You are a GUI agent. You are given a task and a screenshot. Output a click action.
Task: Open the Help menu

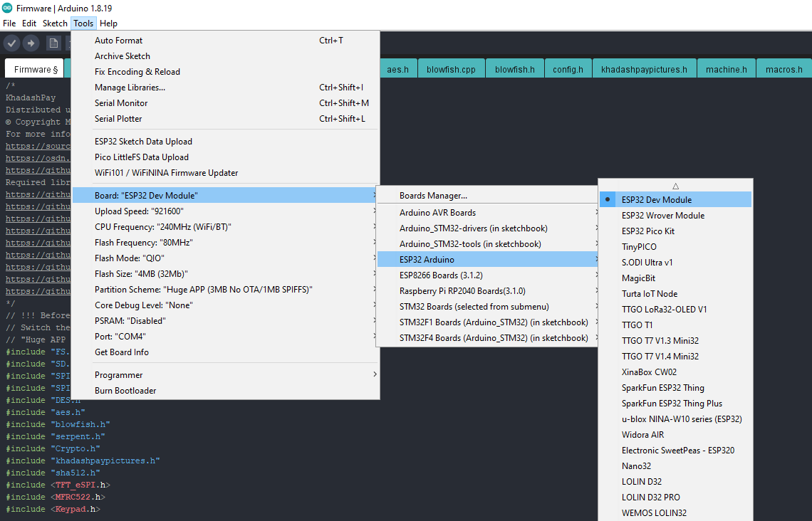point(108,23)
